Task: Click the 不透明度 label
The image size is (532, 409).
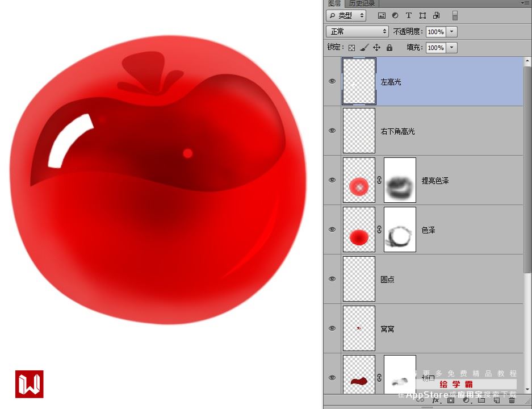Action: (x=408, y=32)
